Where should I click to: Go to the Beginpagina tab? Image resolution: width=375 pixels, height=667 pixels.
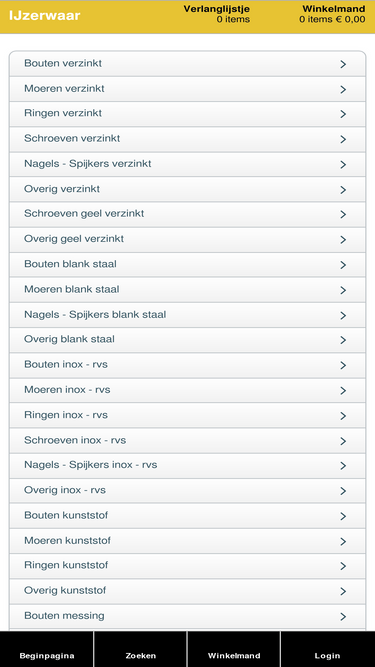click(x=47, y=649)
